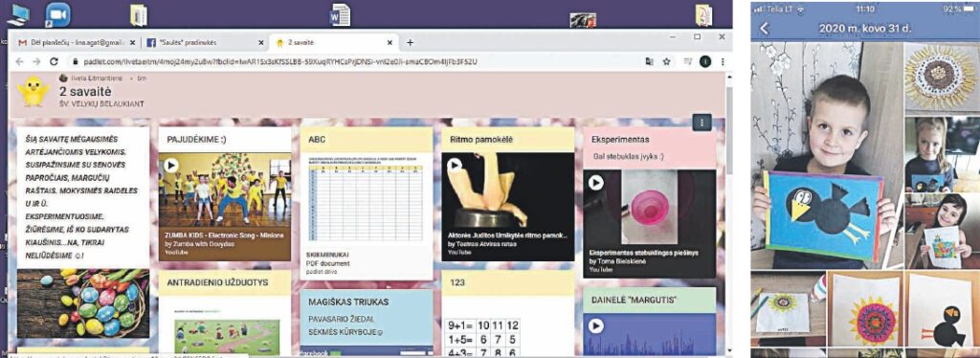Reload the Padlet page in Chrome
The width and height of the screenshot is (980, 358).
click(x=54, y=62)
